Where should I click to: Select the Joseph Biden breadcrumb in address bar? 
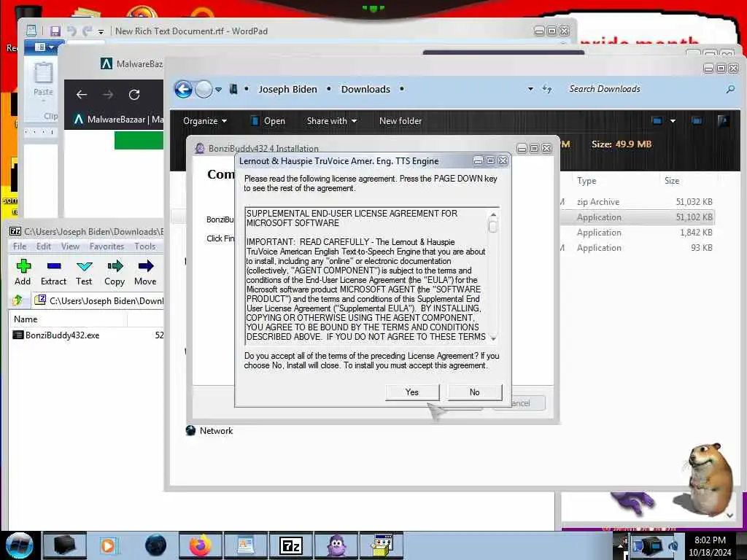(287, 89)
